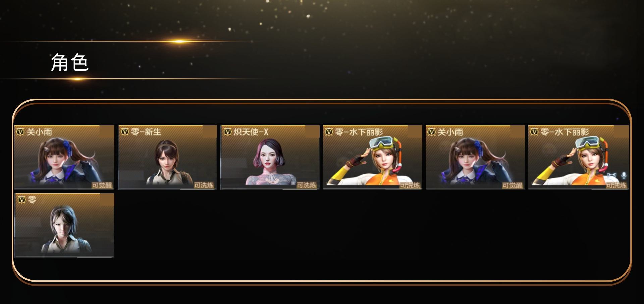This screenshot has height=304, width=644.
Task: Click the 可觉醒 tag on first 关小雨 card
Action: pos(102,185)
